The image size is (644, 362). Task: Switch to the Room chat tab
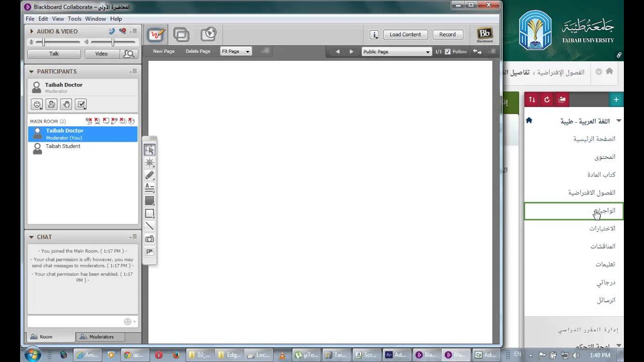(x=50, y=337)
